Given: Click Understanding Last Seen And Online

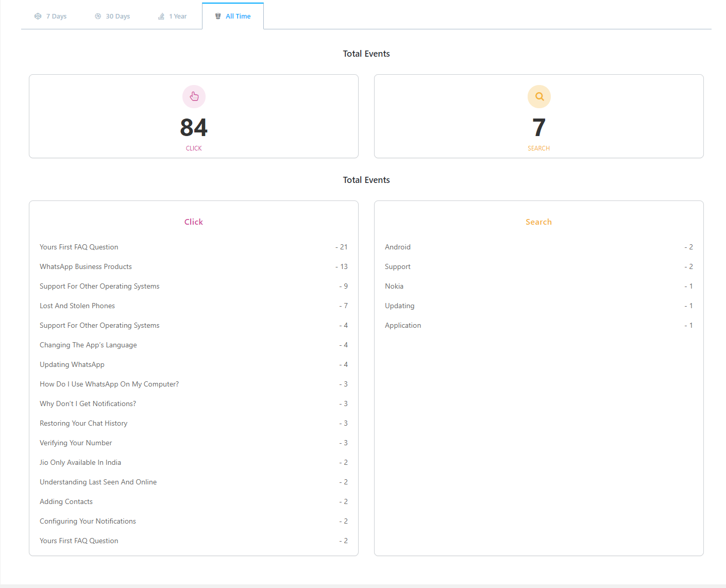Looking at the screenshot, I should 98,482.
